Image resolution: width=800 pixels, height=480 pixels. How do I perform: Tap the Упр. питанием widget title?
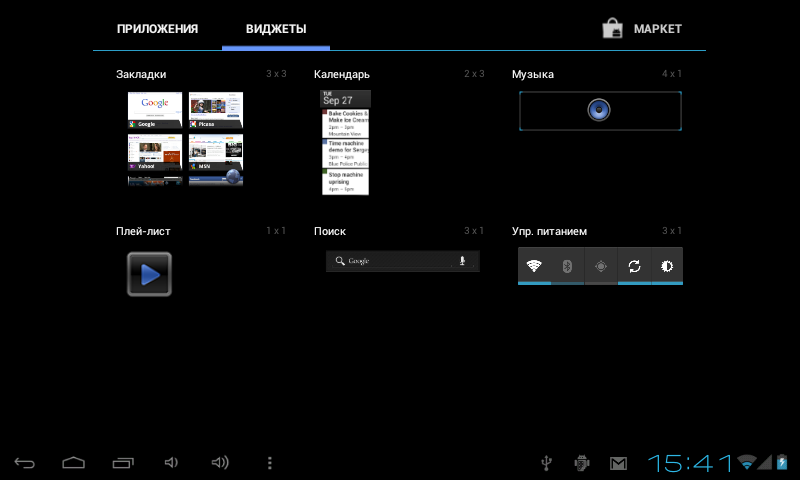pos(549,231)
